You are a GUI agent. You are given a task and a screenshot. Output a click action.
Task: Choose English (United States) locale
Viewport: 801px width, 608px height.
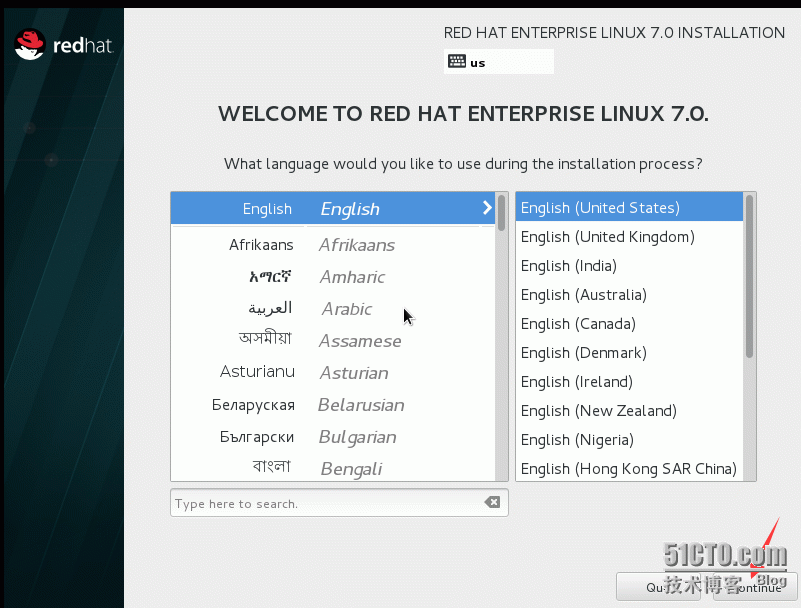629,207
